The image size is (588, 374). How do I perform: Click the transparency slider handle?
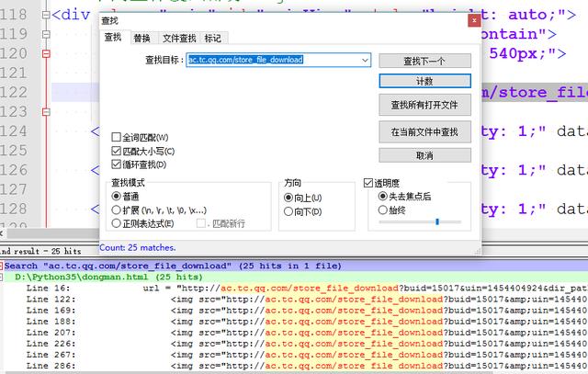437,221
